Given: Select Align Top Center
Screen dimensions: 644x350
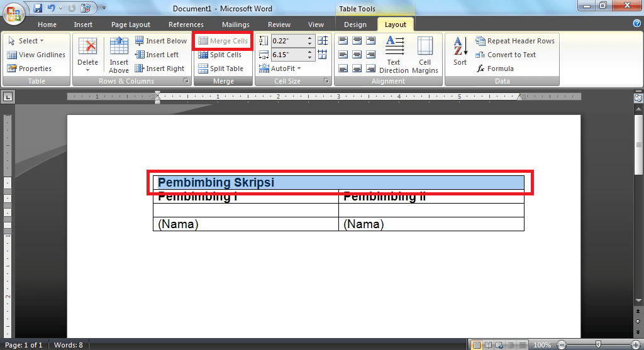Looking at the screenshot, I should 357,41.
